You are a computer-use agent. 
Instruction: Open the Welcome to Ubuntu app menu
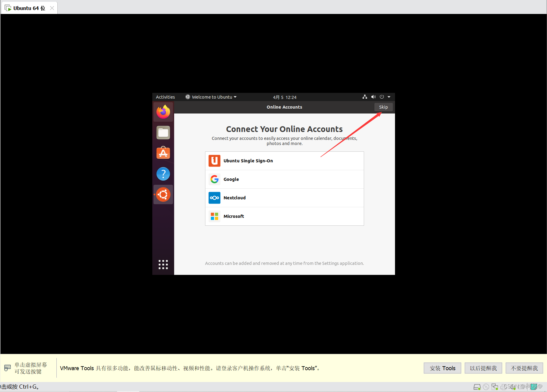(211, 97)
